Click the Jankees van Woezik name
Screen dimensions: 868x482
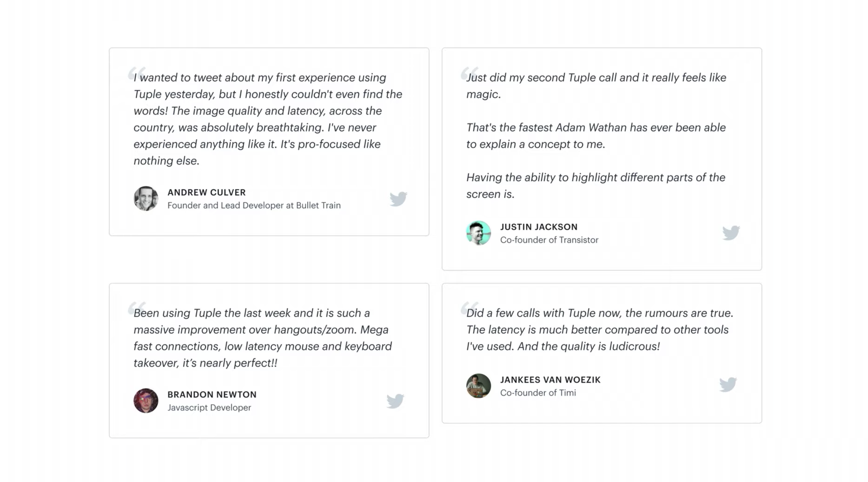pyautogui.click(x=550, y=380)
